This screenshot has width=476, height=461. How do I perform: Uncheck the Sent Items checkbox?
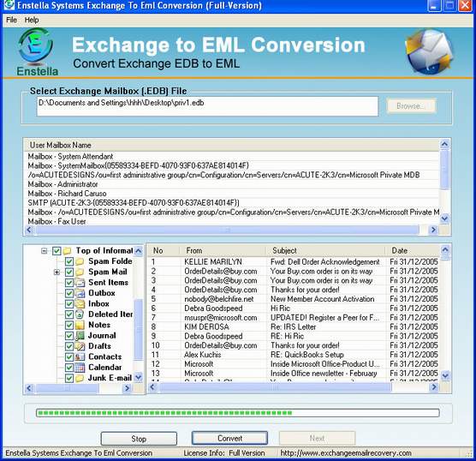coord(69,282)
